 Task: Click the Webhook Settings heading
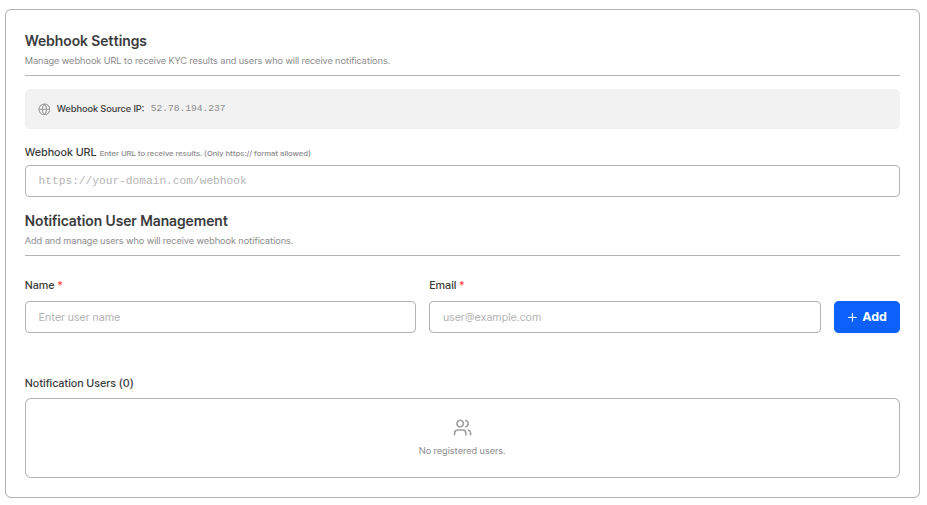86,41
